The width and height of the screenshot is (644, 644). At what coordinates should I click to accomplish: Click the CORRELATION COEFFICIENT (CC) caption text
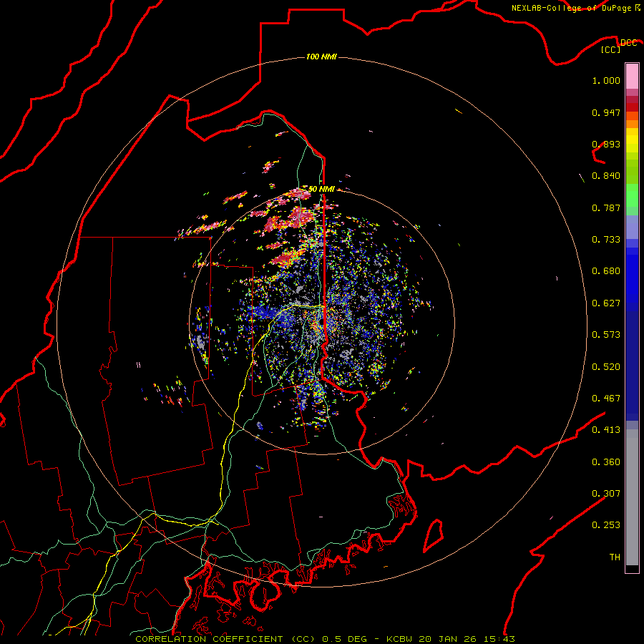point(225,639)
